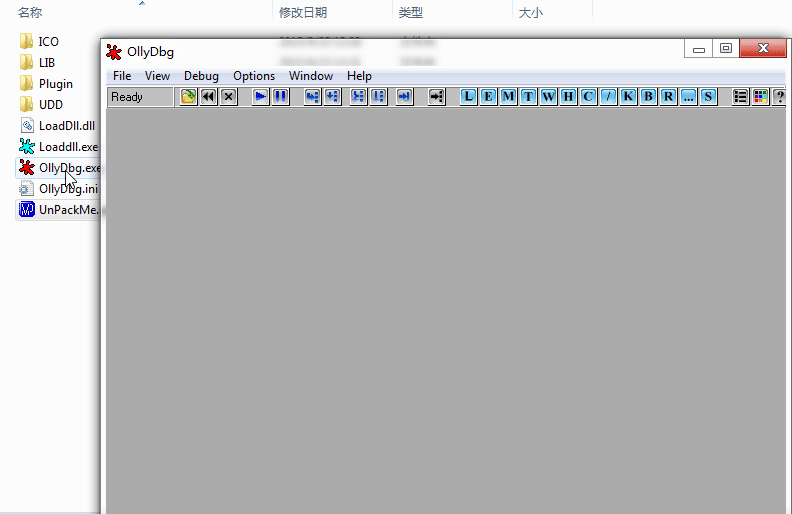This screenshot has width=792, height=514.
Task: Show Run trace with ellipsis button
Action: pos(688,96)
